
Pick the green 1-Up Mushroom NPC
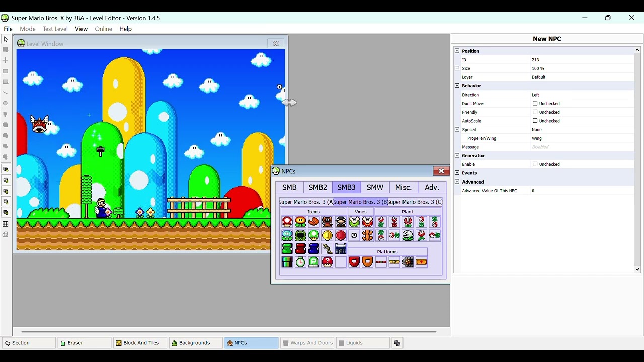click(x=314, y=235)
